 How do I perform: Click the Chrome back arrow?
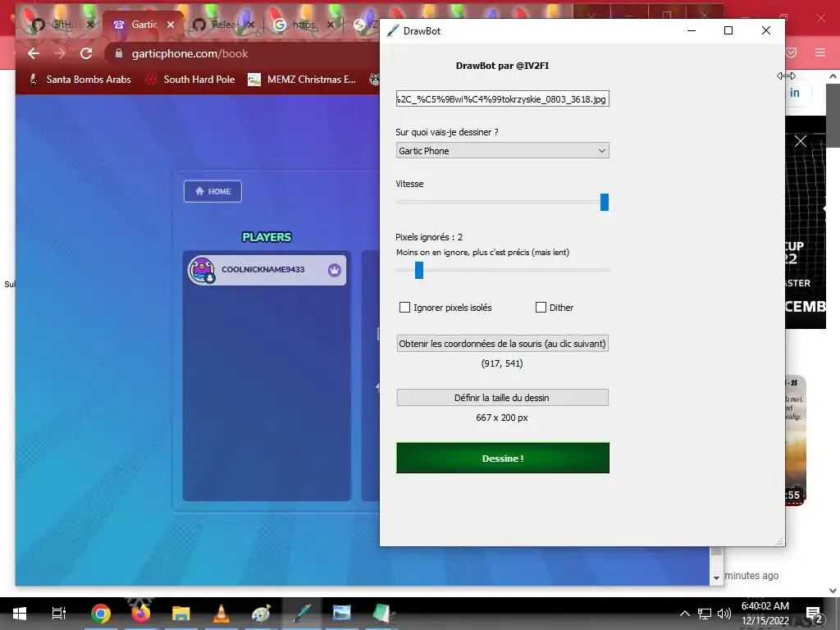pos(33,53)
